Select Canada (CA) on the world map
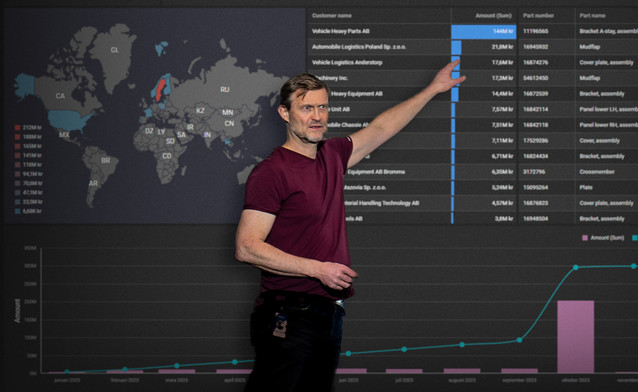Screen dimensions: 638x392 point(60,96)
